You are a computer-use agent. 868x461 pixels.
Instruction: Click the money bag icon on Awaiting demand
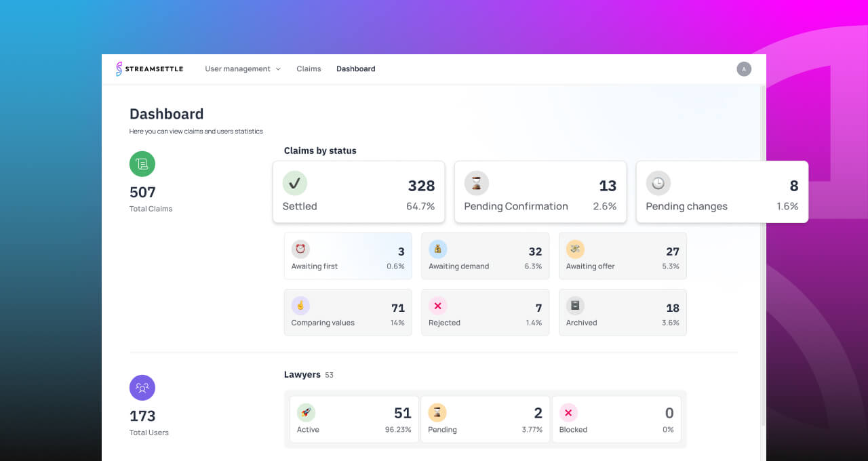click(438, 249)
